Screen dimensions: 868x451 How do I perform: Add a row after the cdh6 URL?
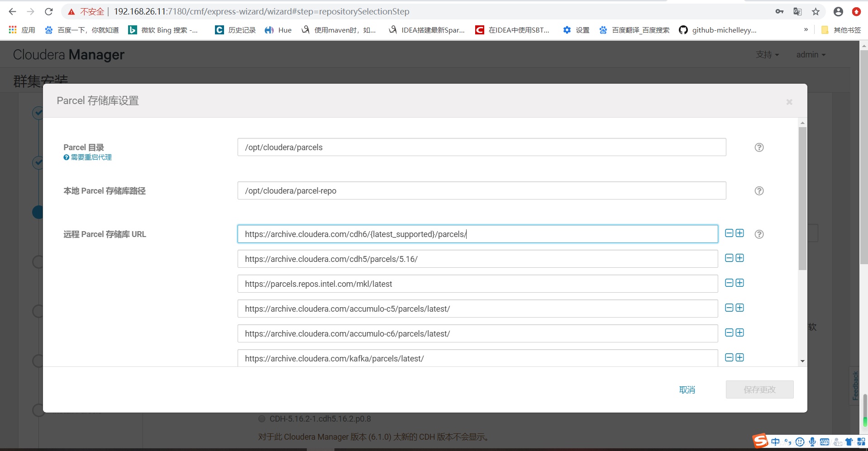pos(740,233)
